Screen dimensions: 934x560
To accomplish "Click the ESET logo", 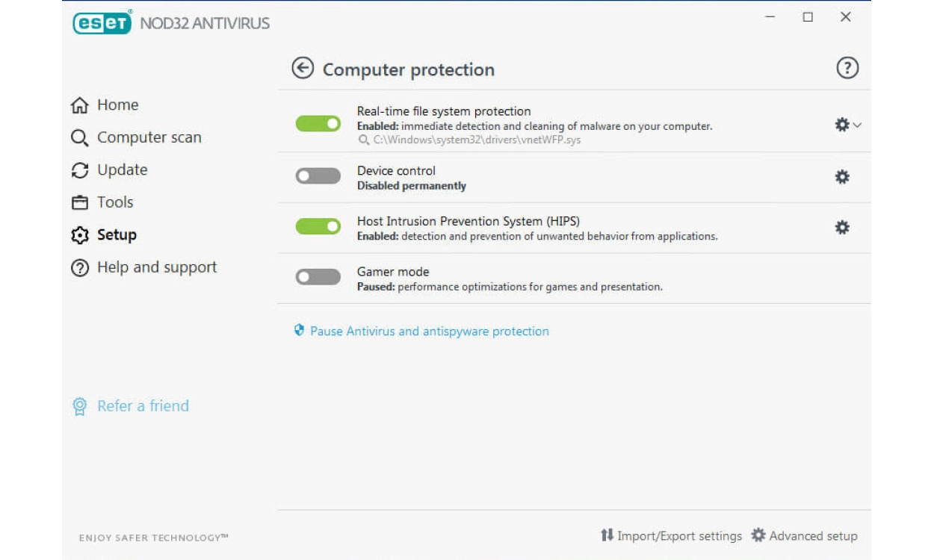I will pyautogui.click(x=102, y=22).
